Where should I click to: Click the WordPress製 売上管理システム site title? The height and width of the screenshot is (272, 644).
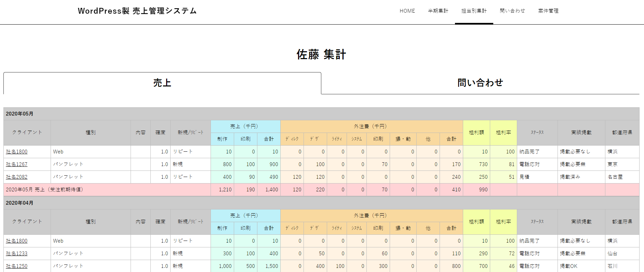point(137,11)
